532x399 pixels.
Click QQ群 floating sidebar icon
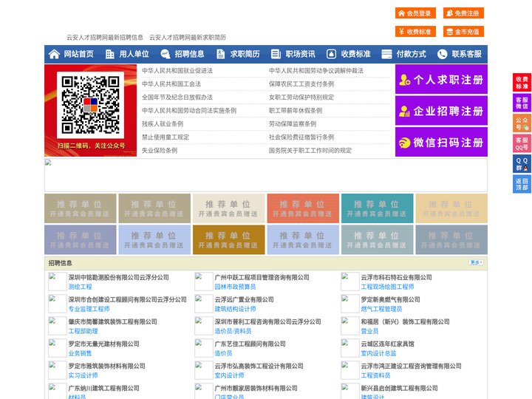522,164
